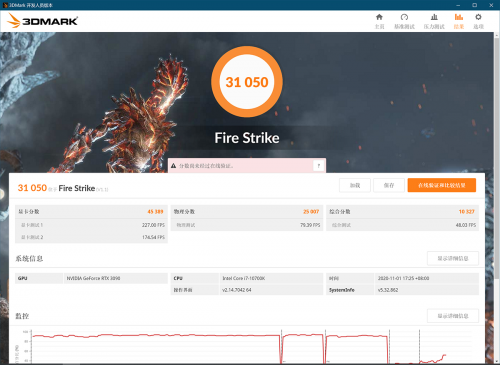Click the graphics score row showing 45 389
The width and height of the screenshot is (500, 365).
pyautogui.click(x=91, y=212)
